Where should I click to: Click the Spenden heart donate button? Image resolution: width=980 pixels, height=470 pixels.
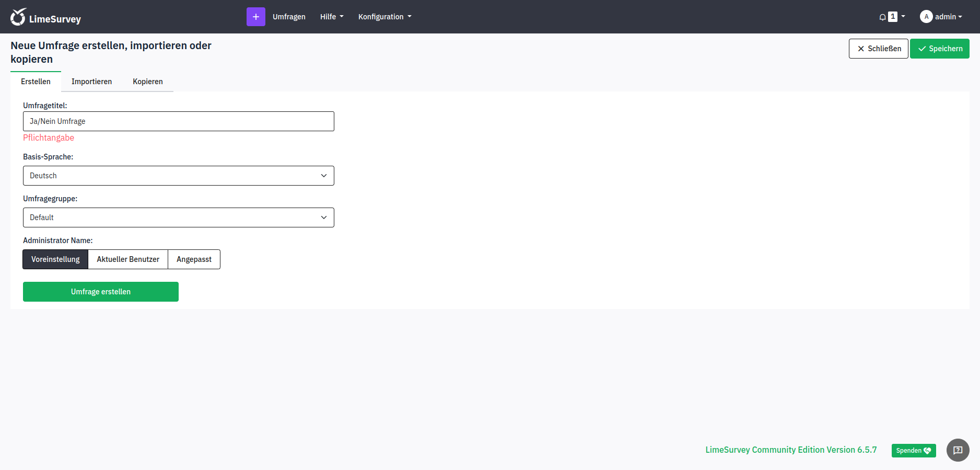tap(913, 450)
